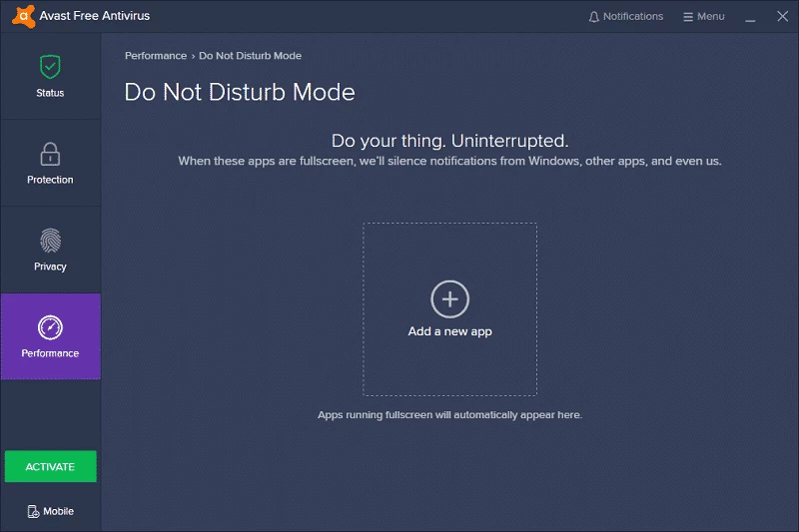
Task: Open the Menu text label
Action: (711, 17)
